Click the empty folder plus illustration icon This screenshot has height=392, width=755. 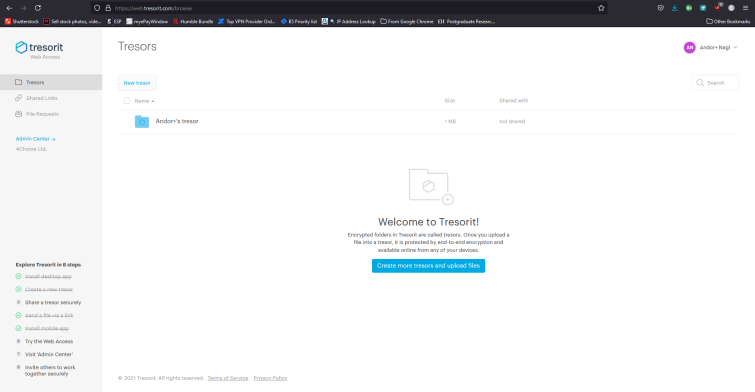point(431,186)
